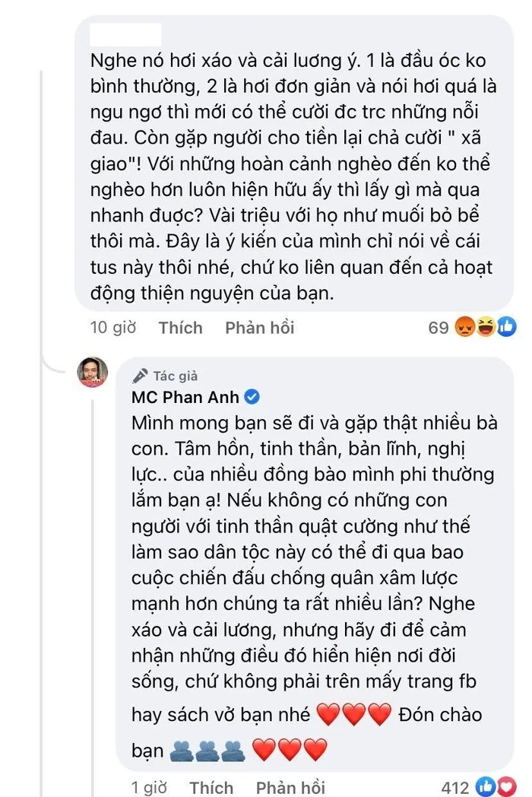Click the pen icon beside Tác giả
The height and width of the screenshot is (797, 532).
tap(139, 376)
